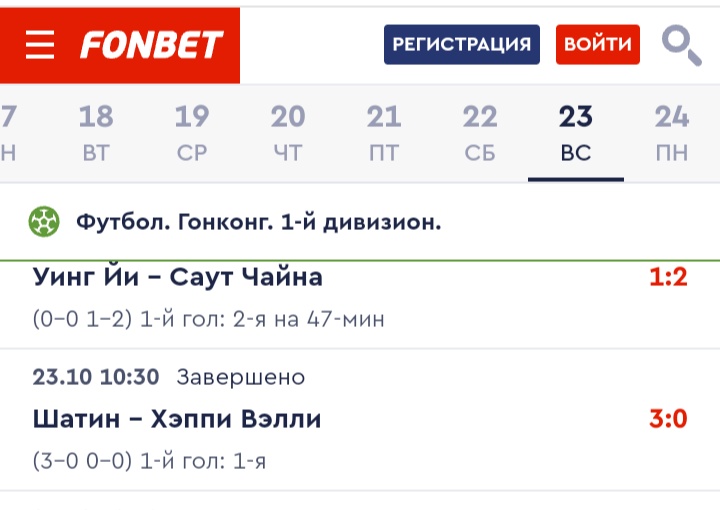The image size is (720, 510).
Task: Select the 19 СР date tab
Action: click(x=192, y=133)
